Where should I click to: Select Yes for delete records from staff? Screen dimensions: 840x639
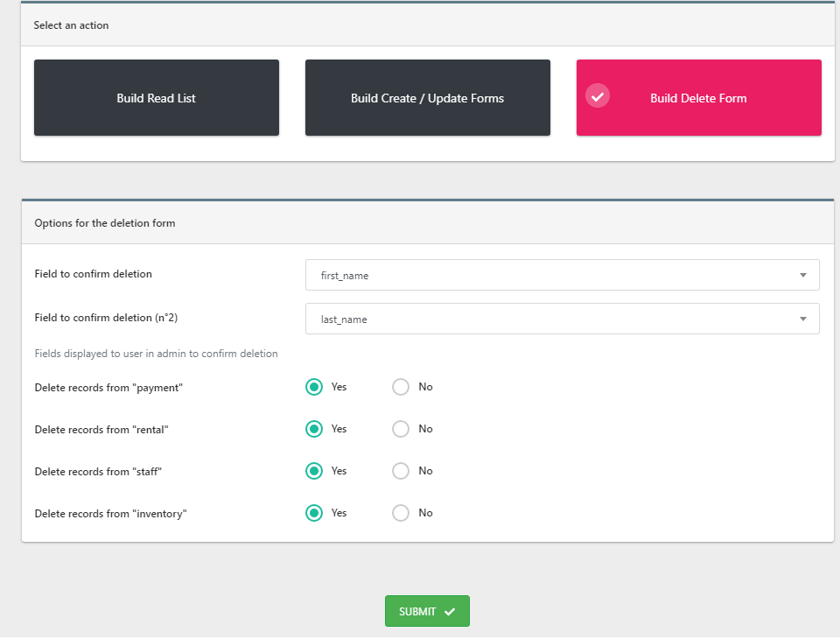(x=314, y=471)
